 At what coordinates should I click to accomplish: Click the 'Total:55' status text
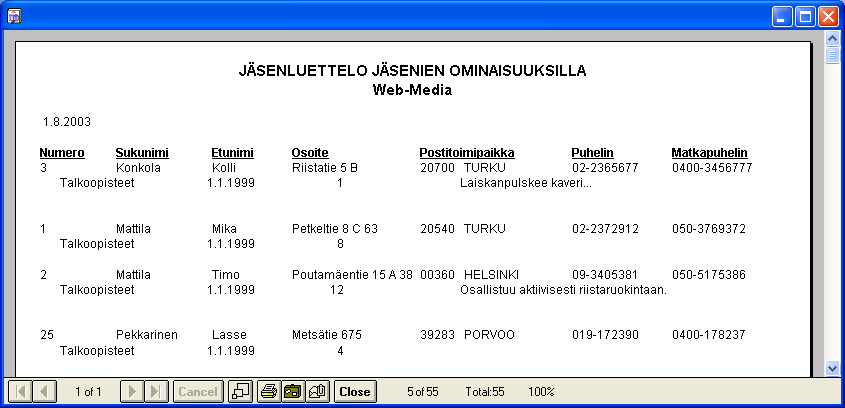(484, 392)
